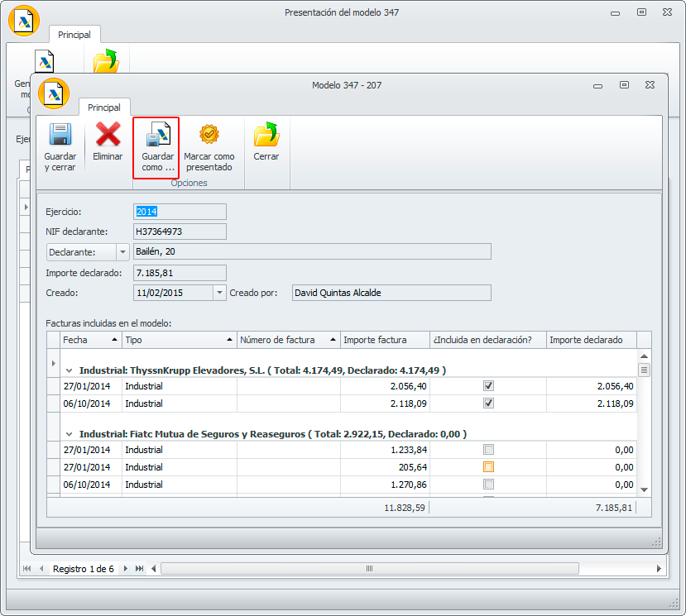Image resolution: width=686 pixels, height=616 pixels.
Task: Jump to last record in navigator
Action: (139, 569)
